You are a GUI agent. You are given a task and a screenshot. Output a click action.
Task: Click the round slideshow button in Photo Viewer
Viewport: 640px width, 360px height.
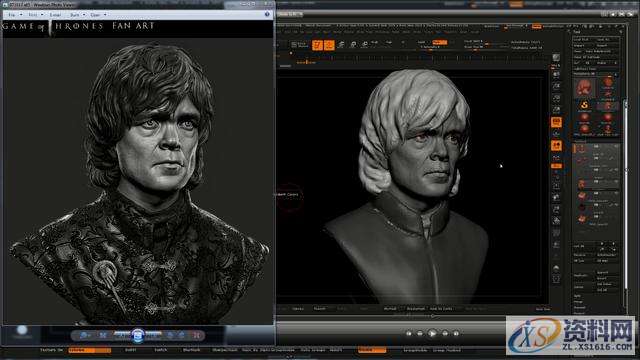[138, 335]
